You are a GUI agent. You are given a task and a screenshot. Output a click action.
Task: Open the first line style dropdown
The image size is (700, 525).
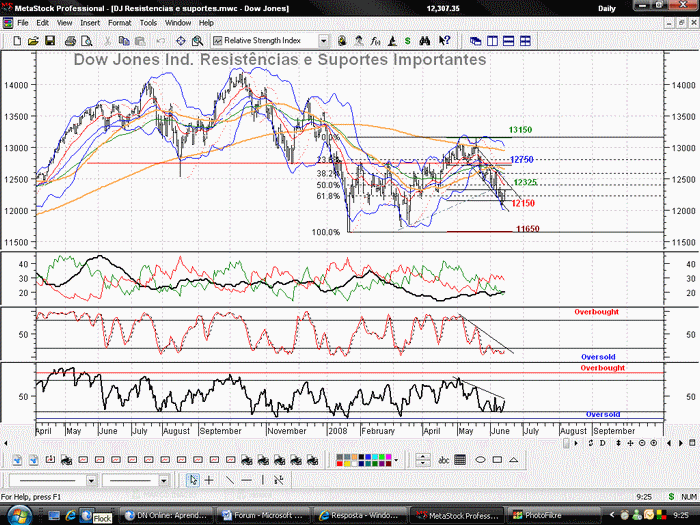pos(91,481)
